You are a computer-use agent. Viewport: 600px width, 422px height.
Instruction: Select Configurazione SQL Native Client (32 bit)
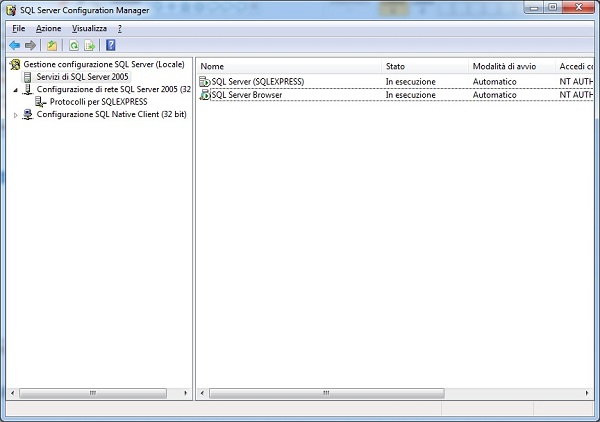(111, 114)
